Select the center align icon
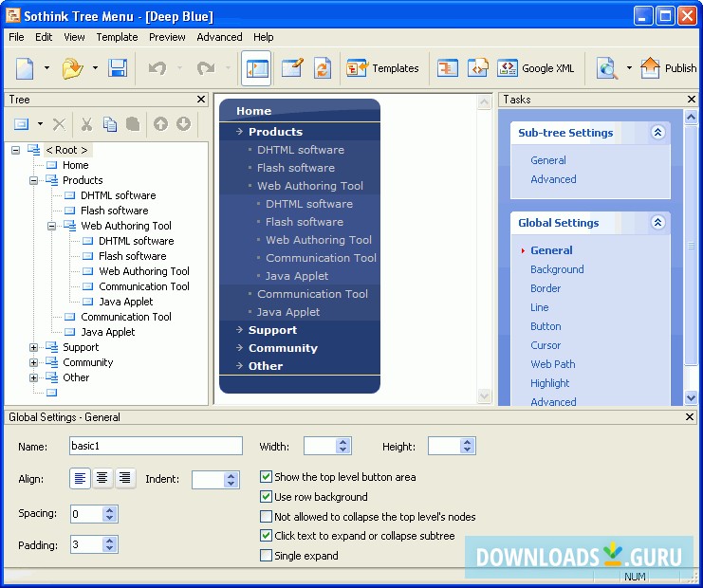 102,478
